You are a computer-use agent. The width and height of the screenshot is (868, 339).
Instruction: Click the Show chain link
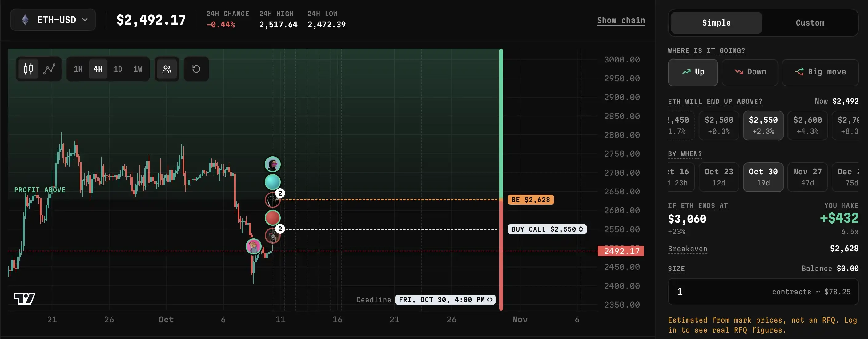pyautogui.click(x=621, y=20)
